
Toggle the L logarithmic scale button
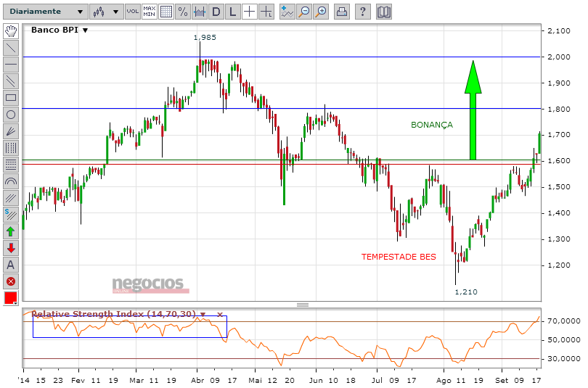click(232, 12)
